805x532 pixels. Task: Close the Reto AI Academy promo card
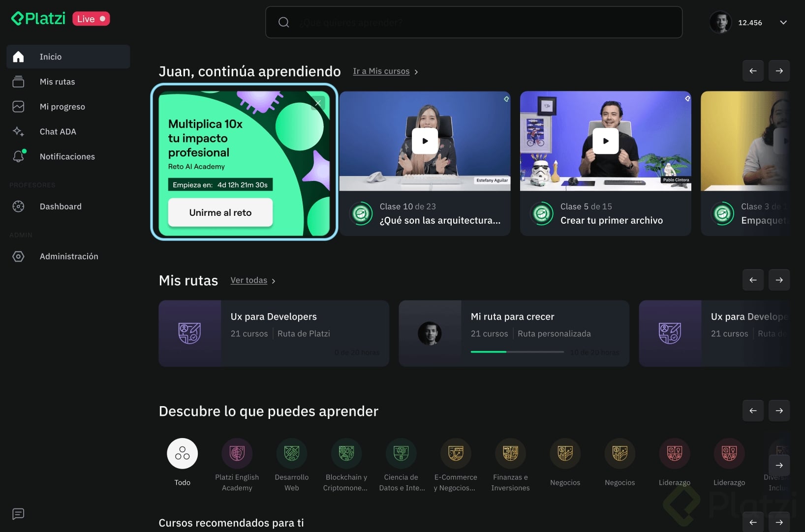pyautogui.click(x=318, y=103)
